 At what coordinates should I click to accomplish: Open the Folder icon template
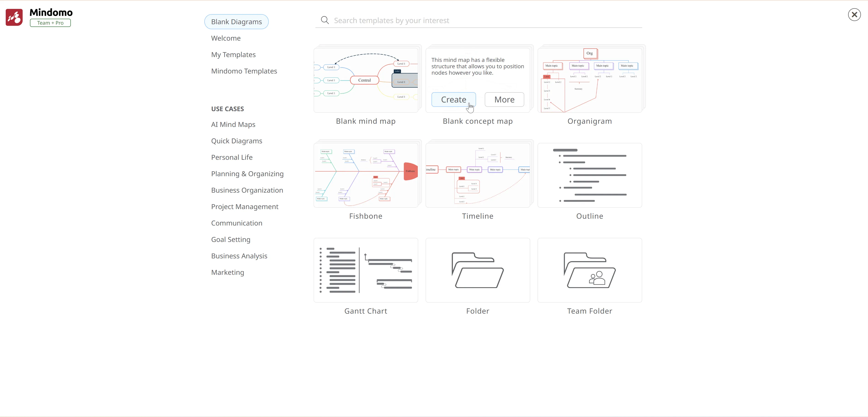[x=477, y=270]
